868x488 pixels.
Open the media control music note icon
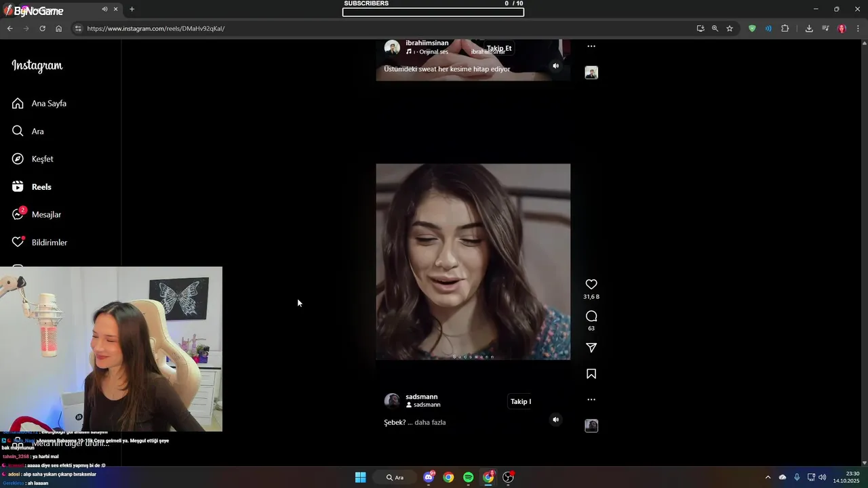825,28
